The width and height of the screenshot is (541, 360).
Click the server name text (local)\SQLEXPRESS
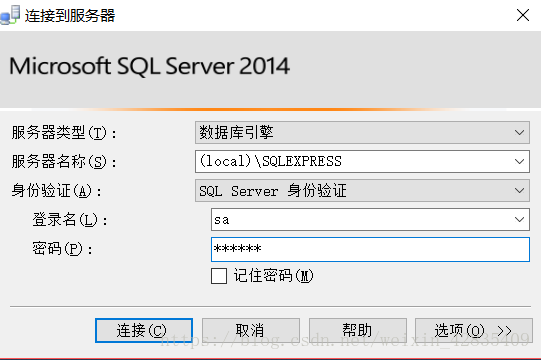point(270,161)
